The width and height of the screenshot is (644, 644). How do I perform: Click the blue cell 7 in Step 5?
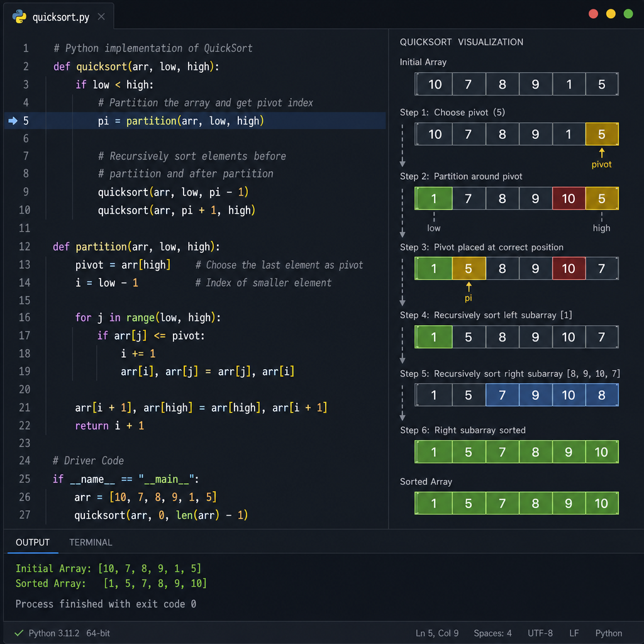[502, 395]
